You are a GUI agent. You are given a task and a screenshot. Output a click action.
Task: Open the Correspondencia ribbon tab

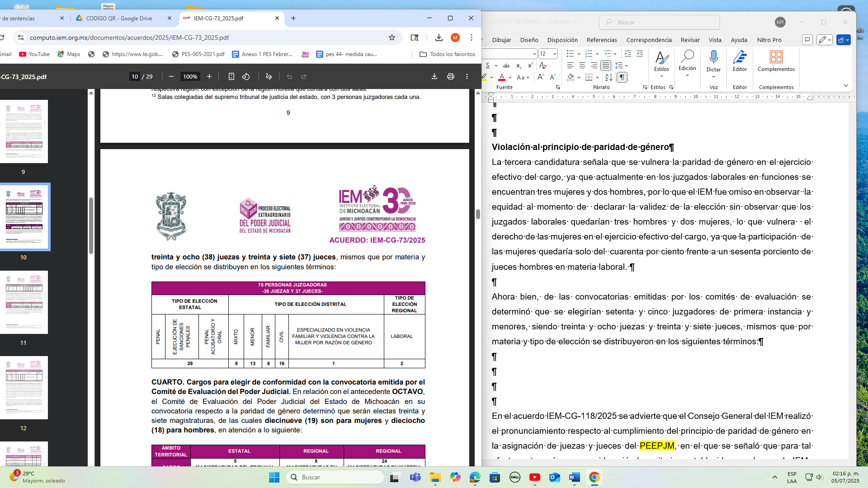click(649, 40)
